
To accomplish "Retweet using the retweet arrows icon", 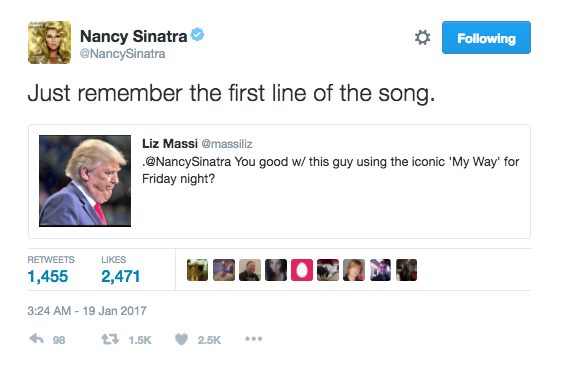I will pyautogui.click(x=110, y=339).
